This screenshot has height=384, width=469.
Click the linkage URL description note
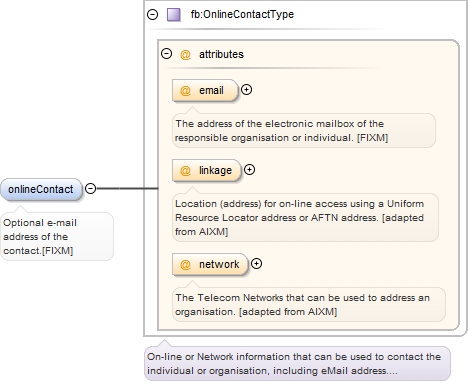pyautogui.click(x=305, y=217)
